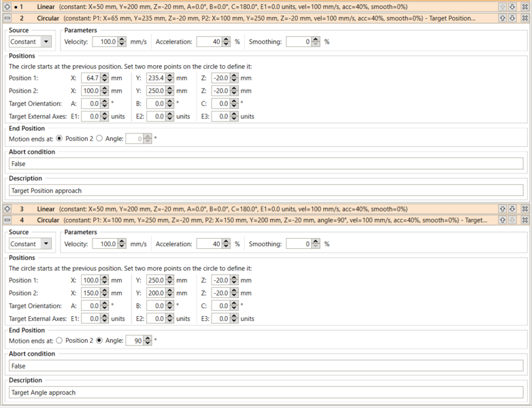Screen dimensions: 532x408
Task: Collapse instruction 2 Circular panel
Action: click(7, 18)
